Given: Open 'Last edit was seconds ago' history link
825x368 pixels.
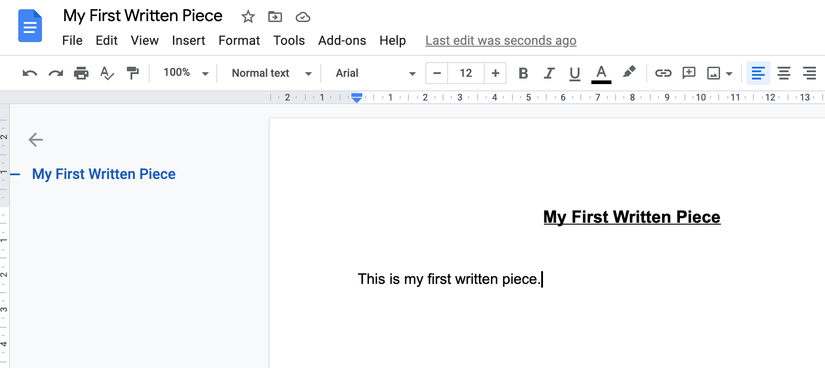Looking at the screenshot, I should pos(501,41).
